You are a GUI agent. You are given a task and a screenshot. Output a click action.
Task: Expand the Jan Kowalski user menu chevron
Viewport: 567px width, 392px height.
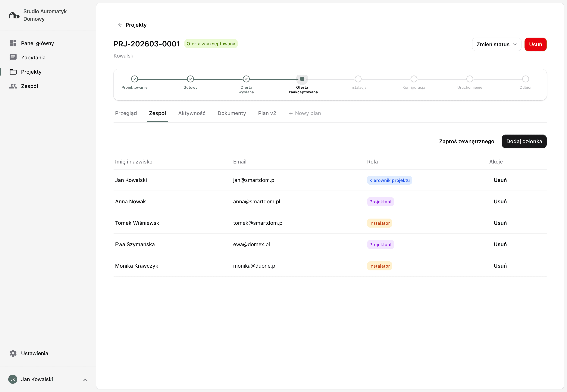click(85, 380)
